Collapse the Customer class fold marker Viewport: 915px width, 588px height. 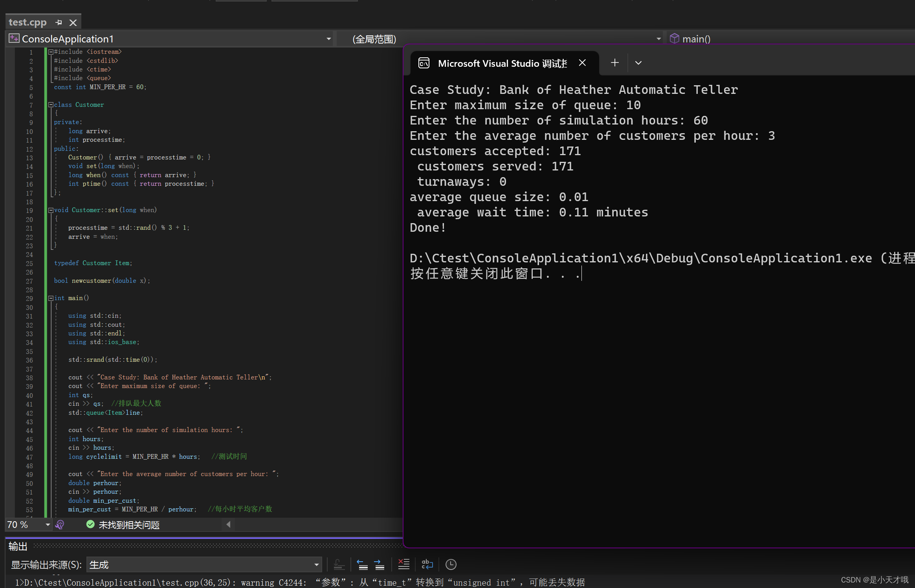(51, 105)
